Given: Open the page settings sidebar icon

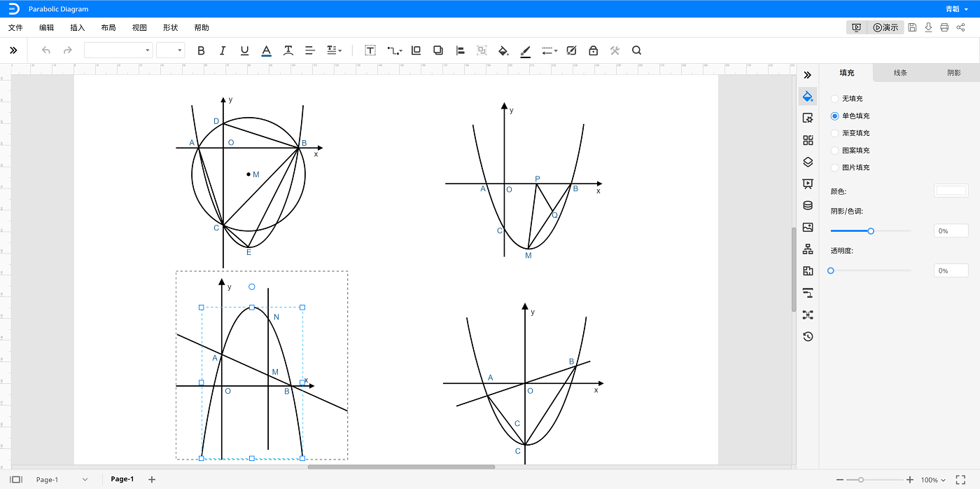Looking at the screenshot, I should 808,118.
